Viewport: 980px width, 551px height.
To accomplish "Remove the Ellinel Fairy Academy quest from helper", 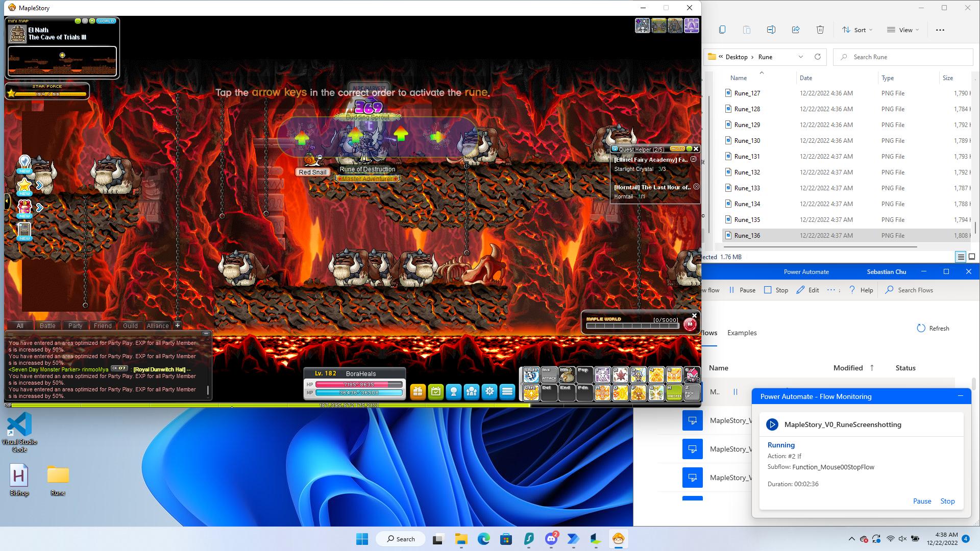I will pyautogui.click(x=694, y=159).
